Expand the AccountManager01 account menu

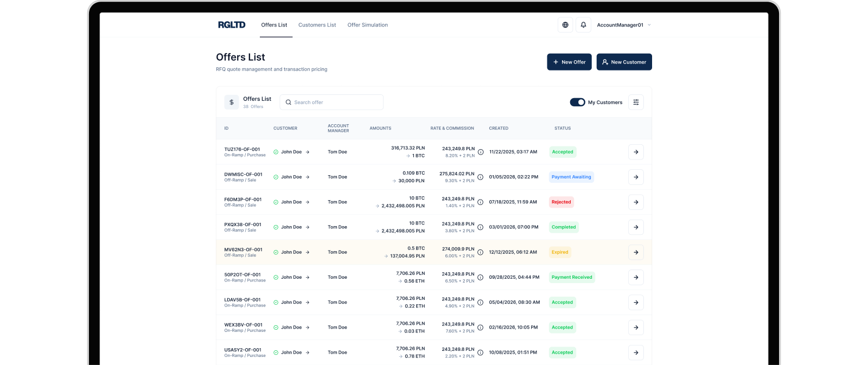(x=624, y=25)
